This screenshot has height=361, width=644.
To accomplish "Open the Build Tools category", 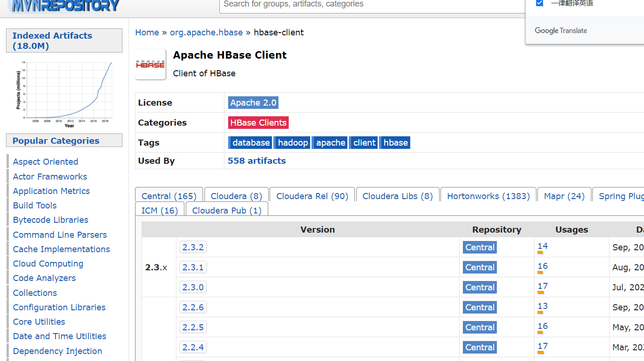I will point(35,205).
